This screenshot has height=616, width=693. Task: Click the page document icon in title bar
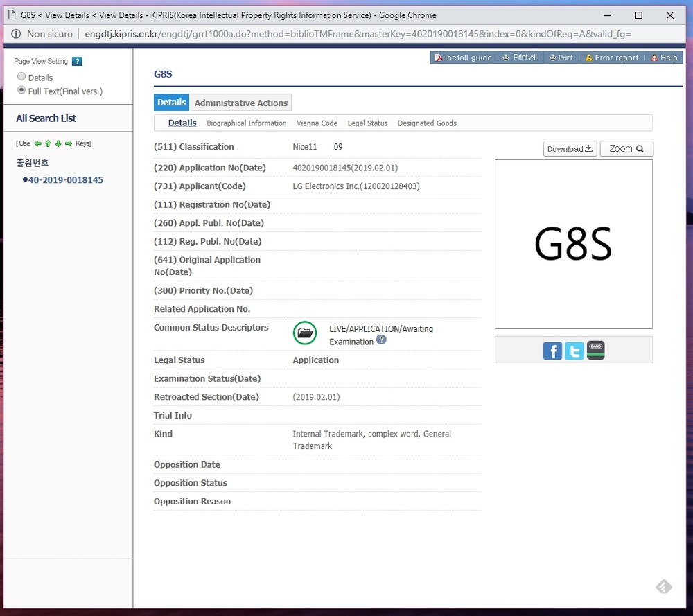click(x=12, y=15)
